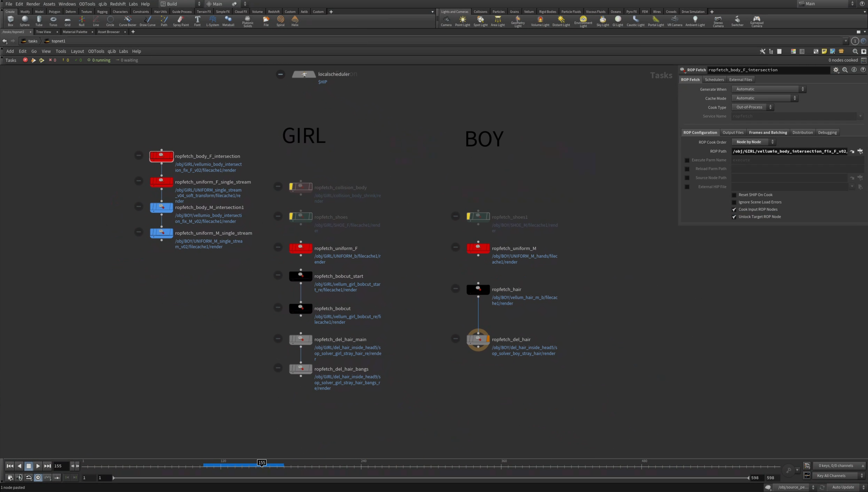Jump to last frame button
The image size is (868, 492).
[x=47, y=466]
